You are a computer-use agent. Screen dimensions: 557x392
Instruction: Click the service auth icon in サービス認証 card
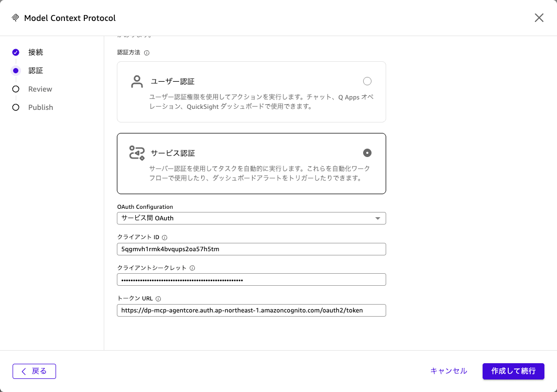click(137, 153)
